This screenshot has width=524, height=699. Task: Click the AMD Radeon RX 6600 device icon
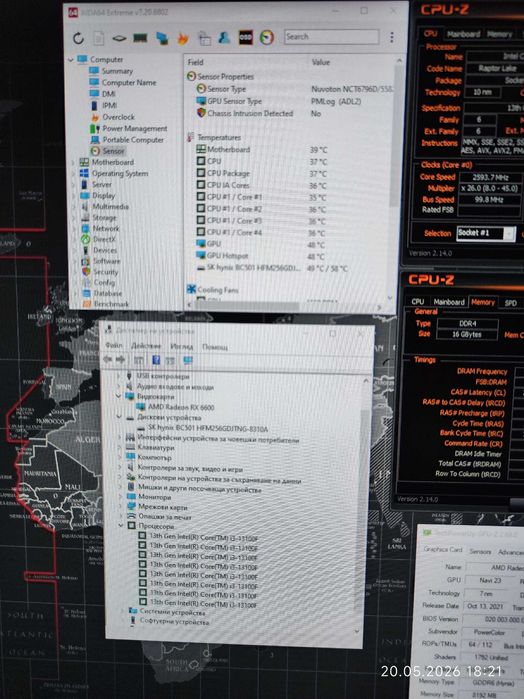click(x=141, y=407)
